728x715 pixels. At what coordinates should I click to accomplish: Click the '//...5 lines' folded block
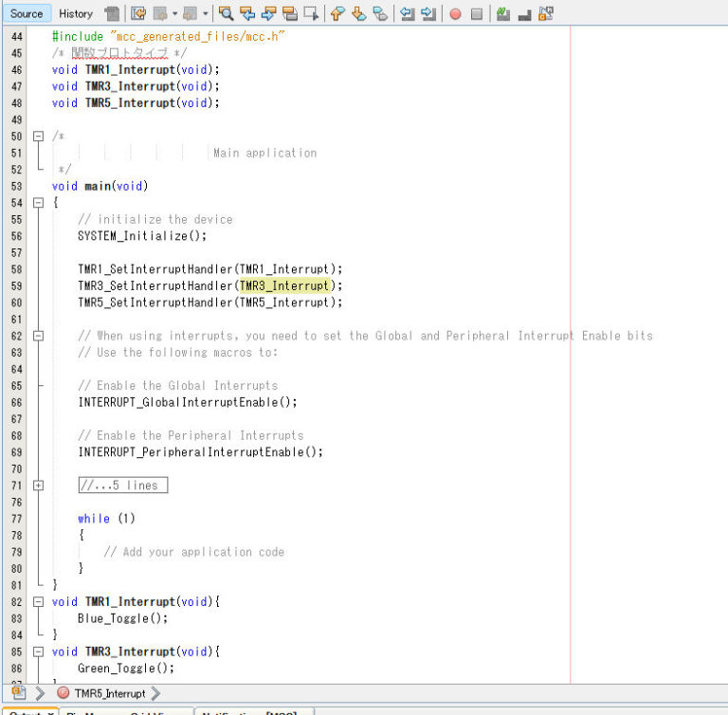coord(122,486)
